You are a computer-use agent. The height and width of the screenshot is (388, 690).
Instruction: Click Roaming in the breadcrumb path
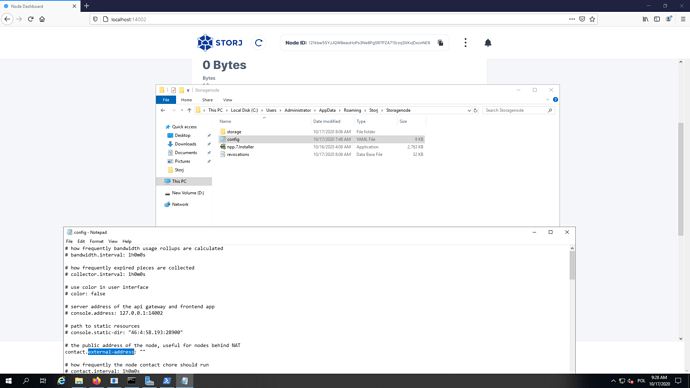(352, 110)
